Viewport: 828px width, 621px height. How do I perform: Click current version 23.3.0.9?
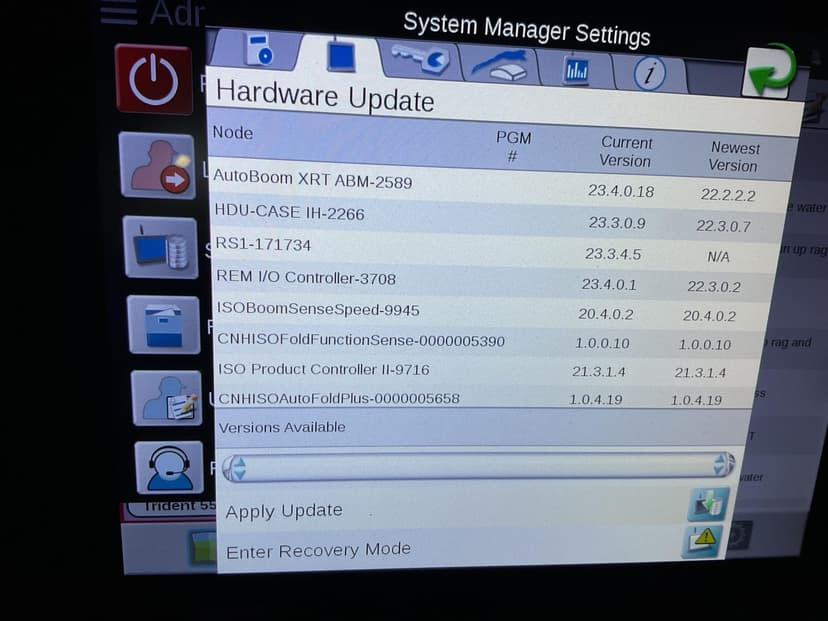point(617,222)
